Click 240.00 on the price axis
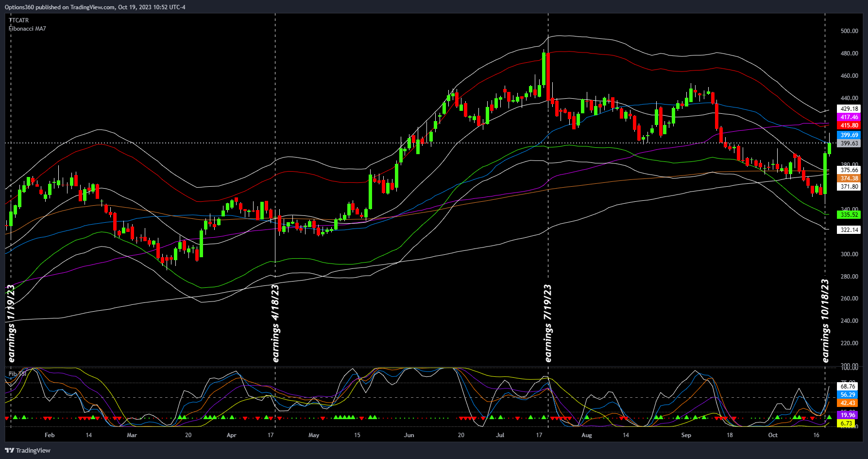This screenshot has height=459, width=868. click(x=849, y=321)
